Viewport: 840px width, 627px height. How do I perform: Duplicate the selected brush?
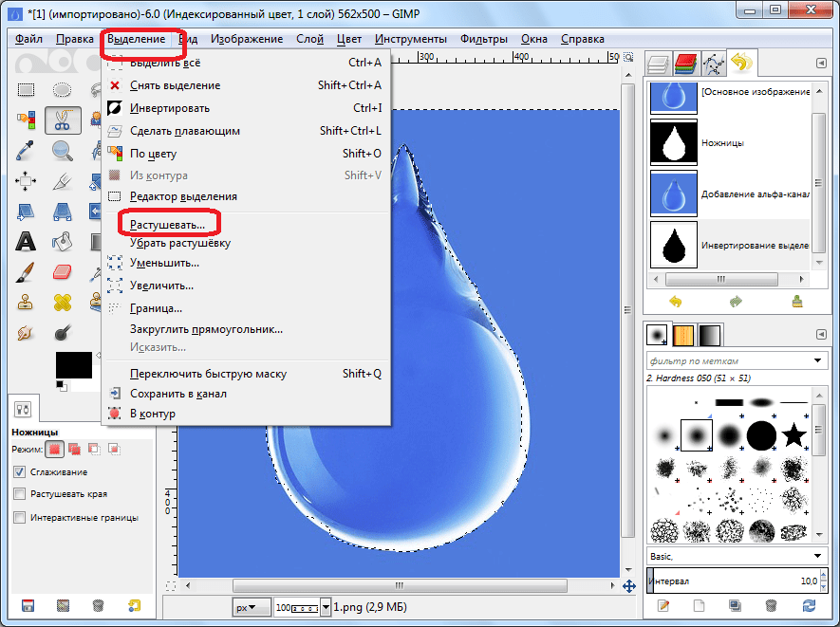point(735,605)
